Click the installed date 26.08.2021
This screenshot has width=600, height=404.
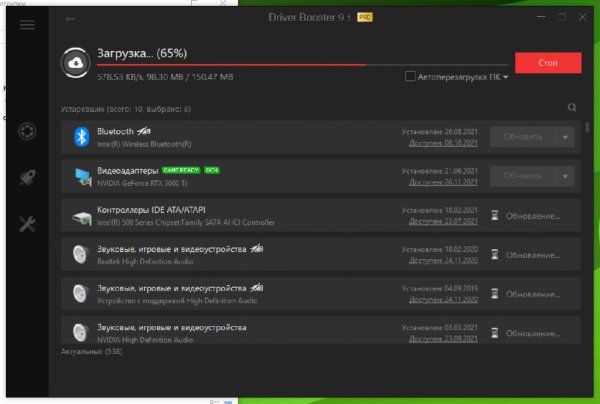point(439,132)
